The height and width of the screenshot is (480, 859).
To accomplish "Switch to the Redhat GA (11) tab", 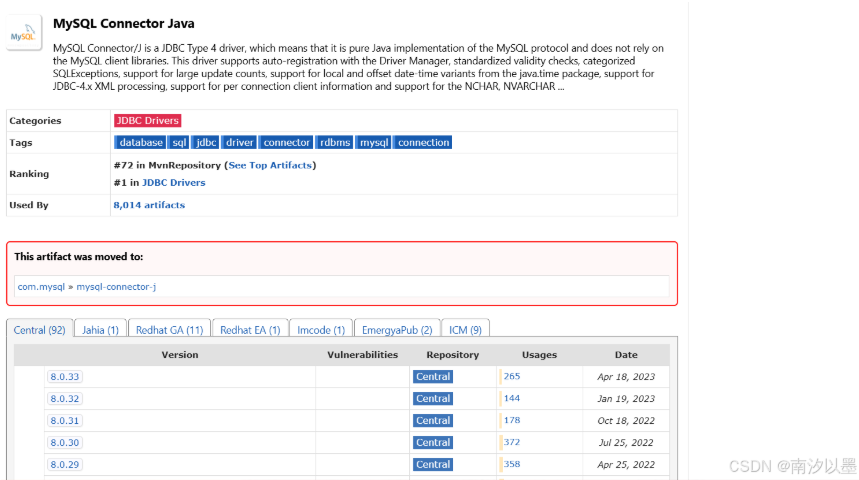I will coord(169,330).
